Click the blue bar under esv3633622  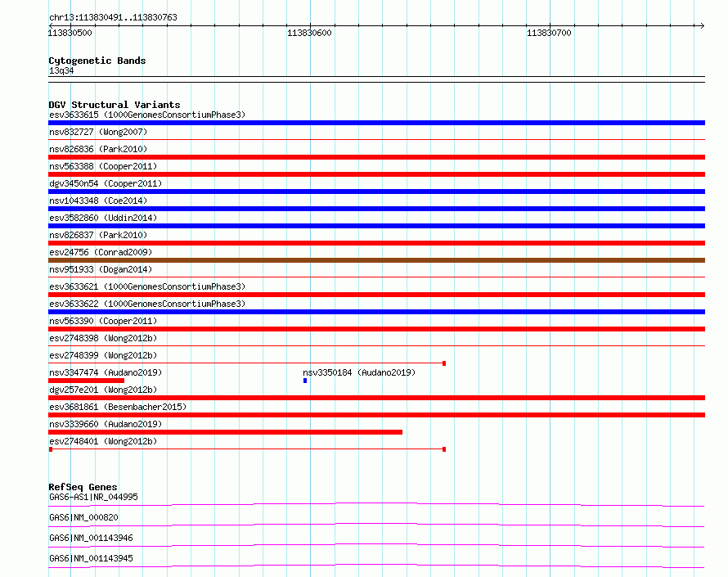pos(376,312)
